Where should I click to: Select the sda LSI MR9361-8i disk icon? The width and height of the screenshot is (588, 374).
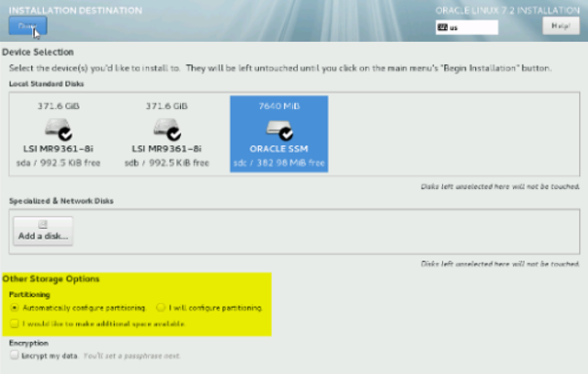(x=58, y=129)
